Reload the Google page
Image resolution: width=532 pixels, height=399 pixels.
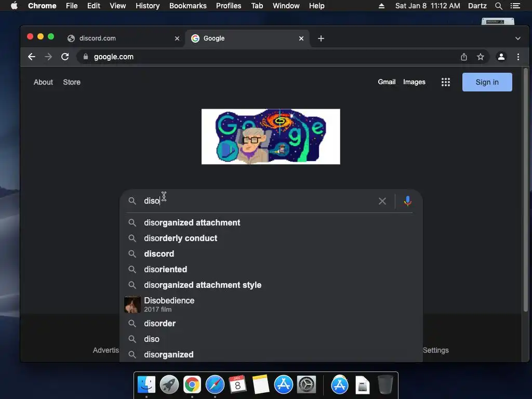[x=65, y=57]
